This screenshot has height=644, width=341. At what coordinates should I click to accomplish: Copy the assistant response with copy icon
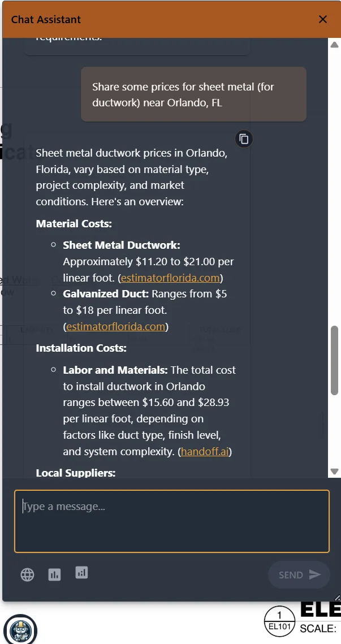[244, 139]
